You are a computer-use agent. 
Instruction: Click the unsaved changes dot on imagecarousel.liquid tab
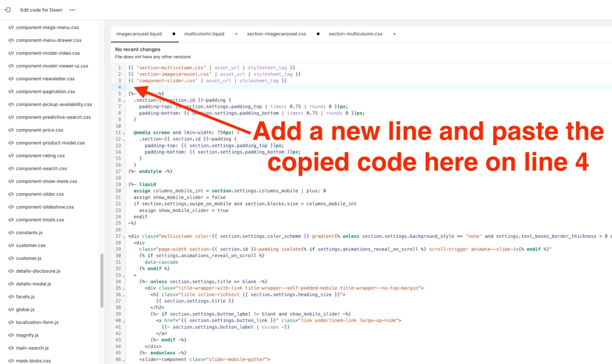[x=174, y=33]
